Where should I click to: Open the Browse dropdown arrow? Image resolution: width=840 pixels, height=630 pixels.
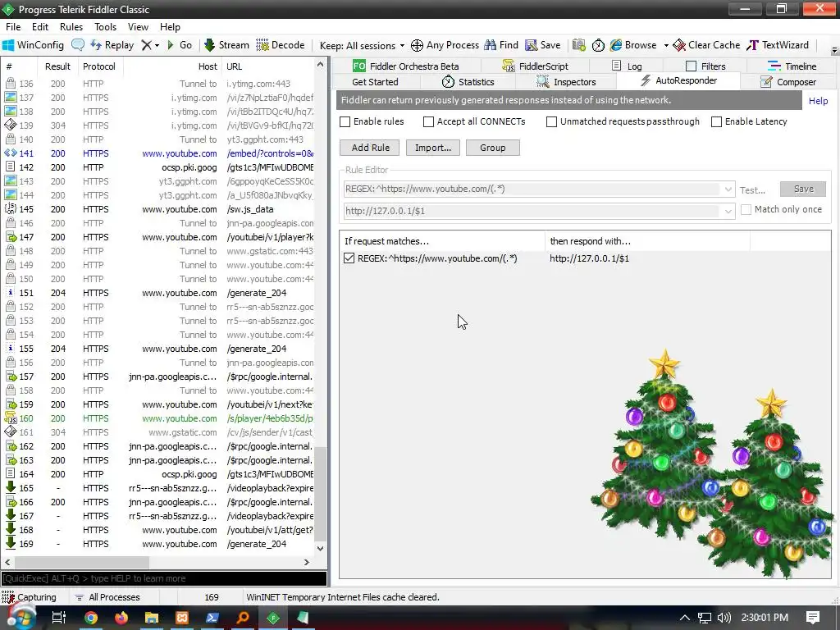666,46
